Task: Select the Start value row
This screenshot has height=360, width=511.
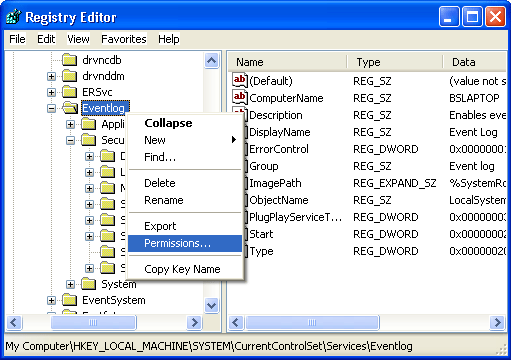Action: pyautogui.click(x=367, y=234)
